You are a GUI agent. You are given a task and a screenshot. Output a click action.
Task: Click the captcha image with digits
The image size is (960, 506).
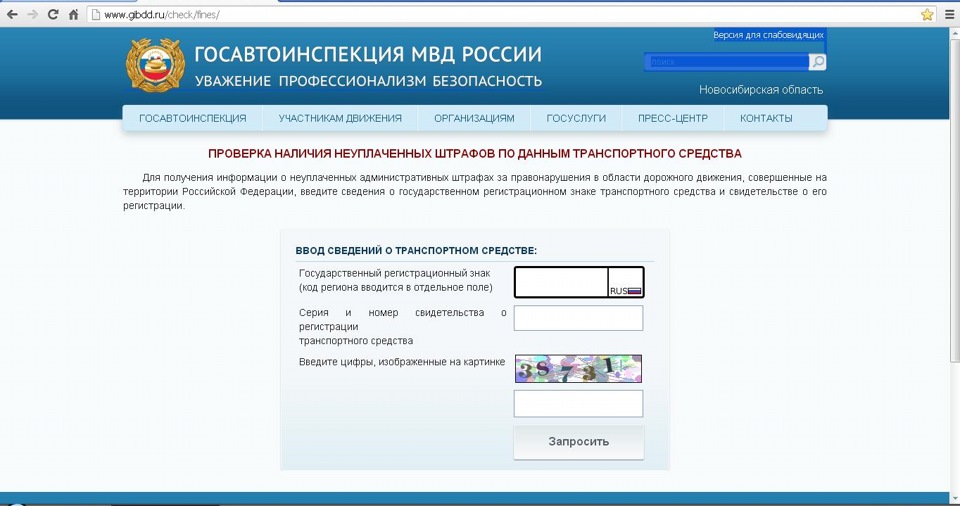tap(578, 369)
